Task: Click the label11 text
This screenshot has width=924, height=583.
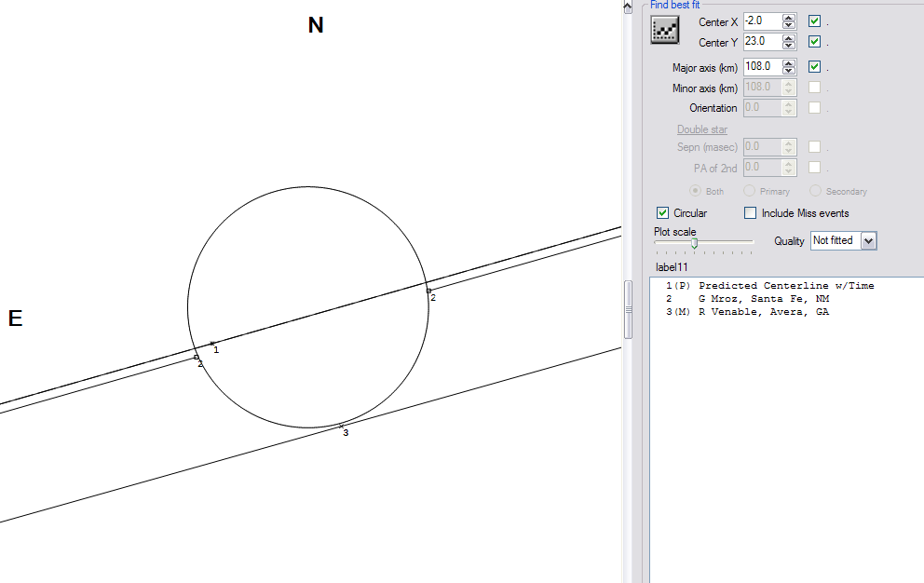Action: coord(672,267)
